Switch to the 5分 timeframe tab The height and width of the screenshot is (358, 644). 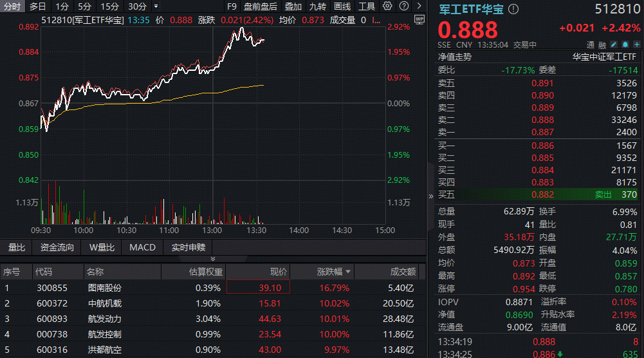coord(84,6)
